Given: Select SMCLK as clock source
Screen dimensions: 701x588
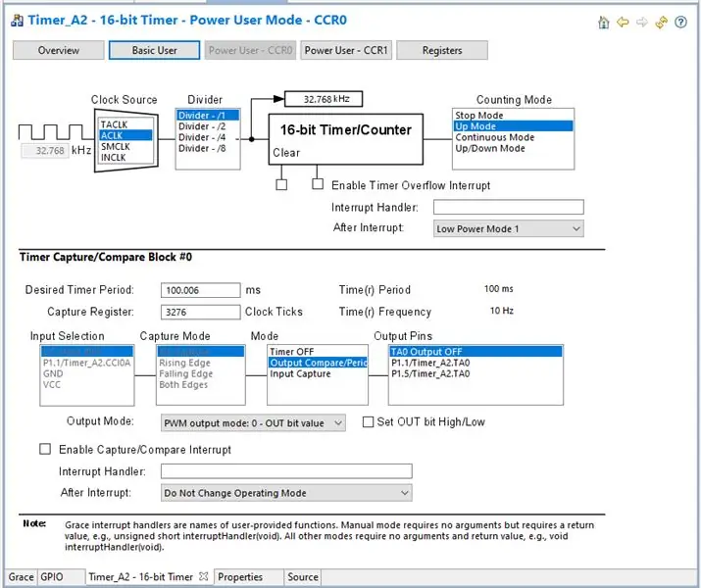Looking at the screenshot, I should tap(125, 147).
